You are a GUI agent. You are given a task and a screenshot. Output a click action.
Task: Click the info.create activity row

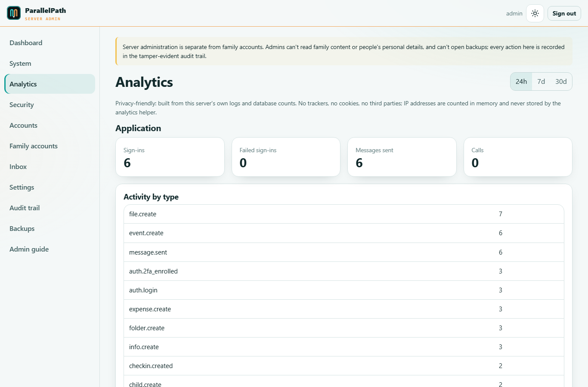tap(344, 347)
